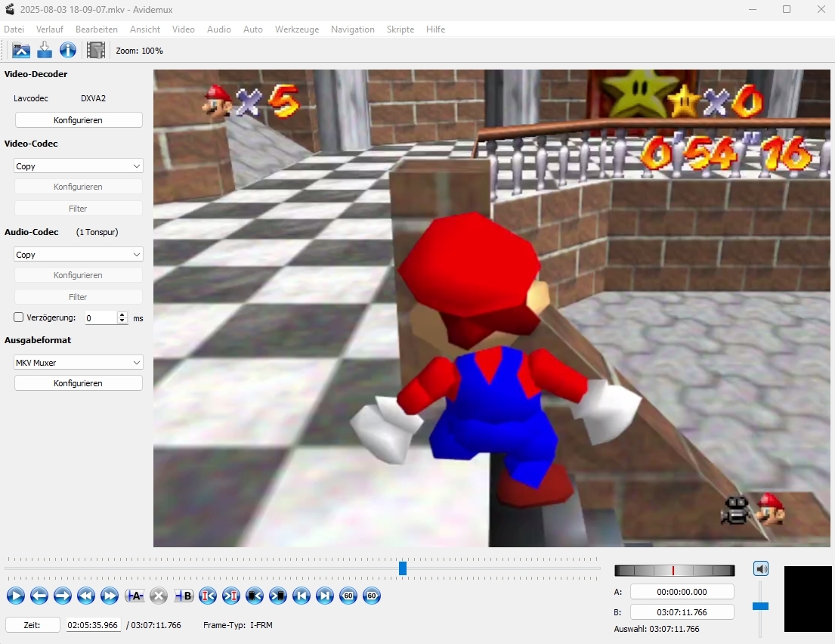The image size is (835, 644).
Task: Increase the Verzögerung delay value by one step
Action: pos(122,315)
